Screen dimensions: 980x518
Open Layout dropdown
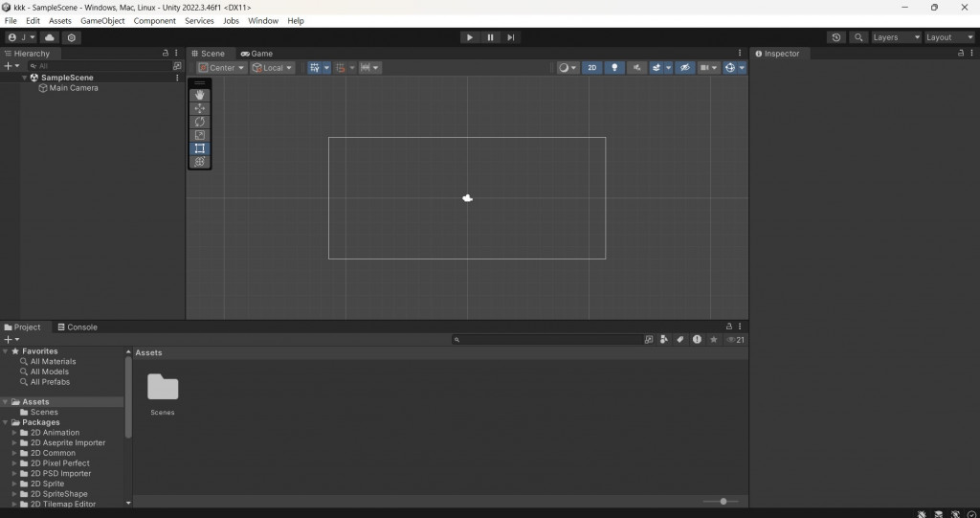point(949,37)
